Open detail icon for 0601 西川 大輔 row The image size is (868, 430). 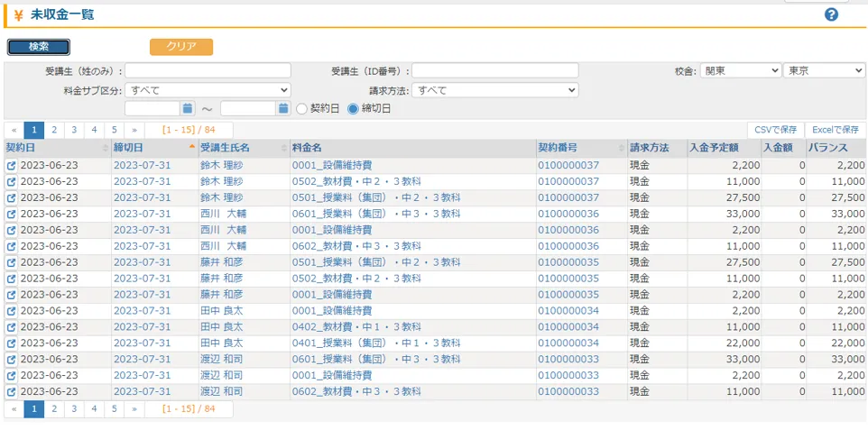pos(11,214)
